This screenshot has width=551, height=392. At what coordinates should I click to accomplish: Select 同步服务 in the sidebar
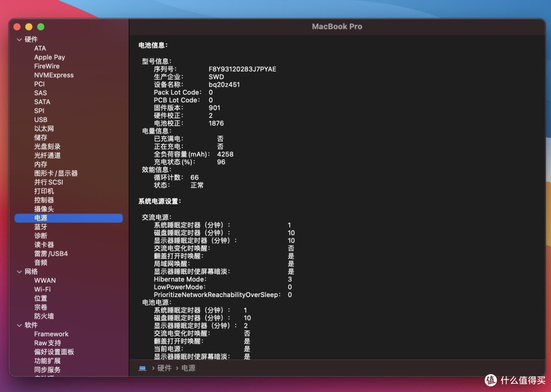point(47,370)
